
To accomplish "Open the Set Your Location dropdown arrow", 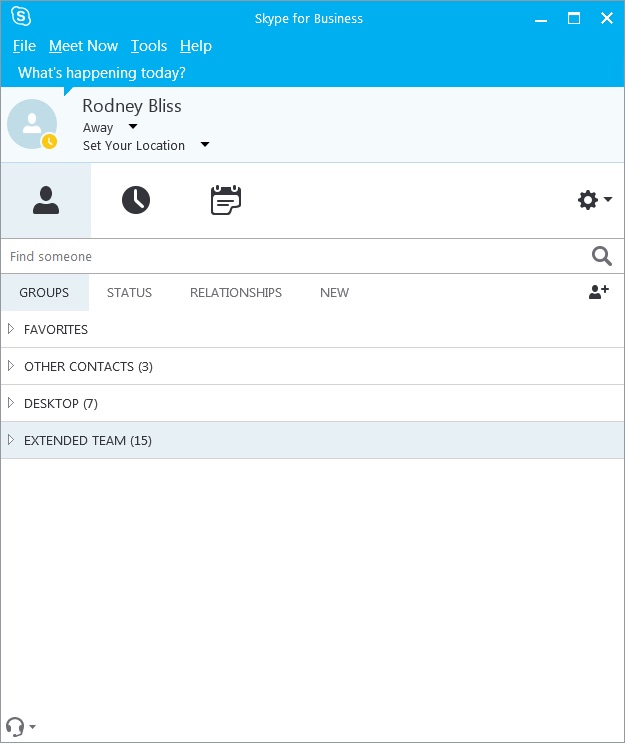I will click(205, 145).
